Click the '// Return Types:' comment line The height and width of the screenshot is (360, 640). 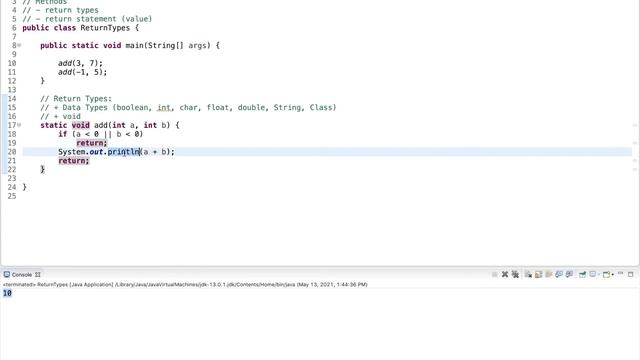(76, 99)
